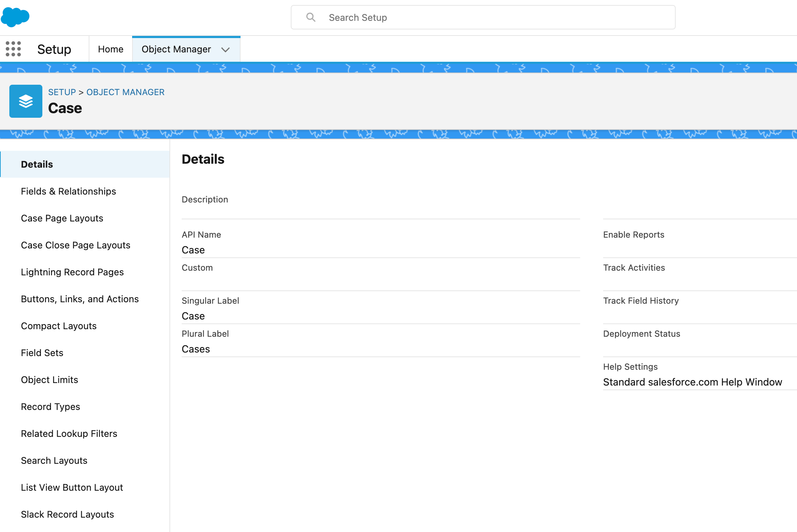Switch to the Object Manager tab
The width and height of the screenshot is (797, 532).
click(x=176, y=49)
